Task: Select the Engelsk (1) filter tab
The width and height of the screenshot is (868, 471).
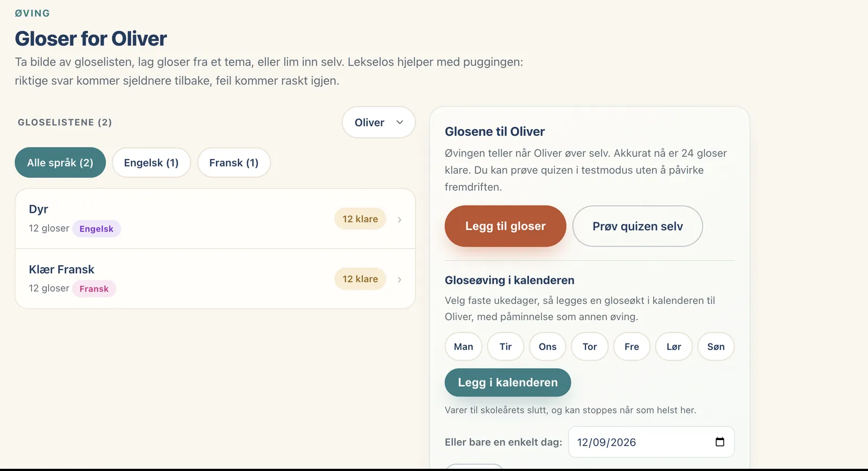Action: [151, 163]
